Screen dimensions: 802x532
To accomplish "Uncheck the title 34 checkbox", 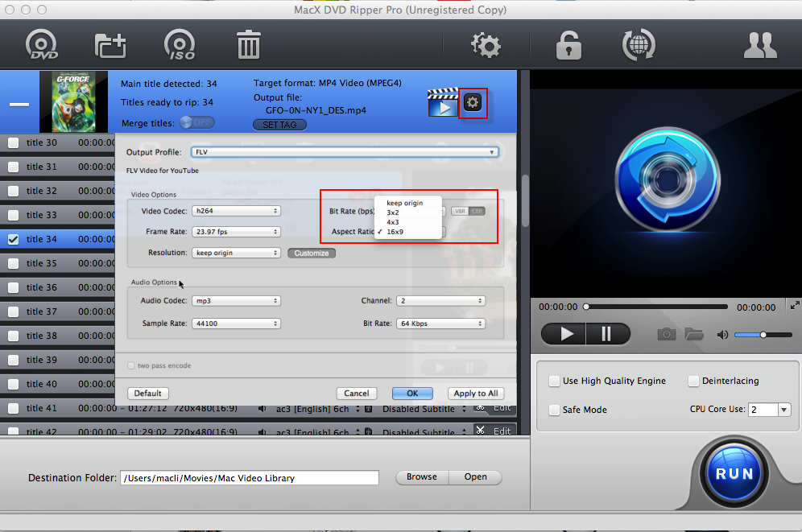I will click(14, 239).
